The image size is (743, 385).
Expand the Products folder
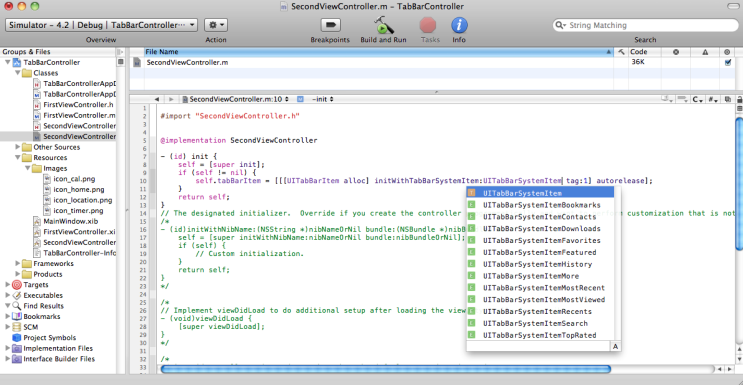coord(18,274)
